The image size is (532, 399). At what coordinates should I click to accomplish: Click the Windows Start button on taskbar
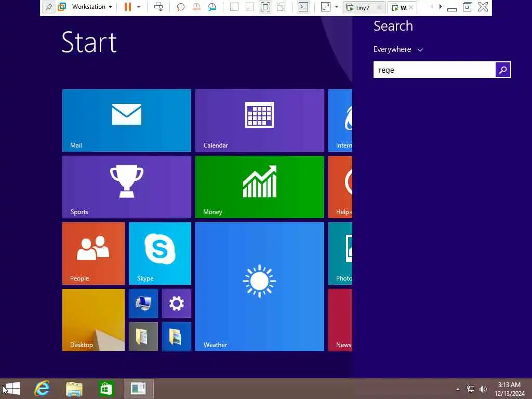[x=11, y=389]
